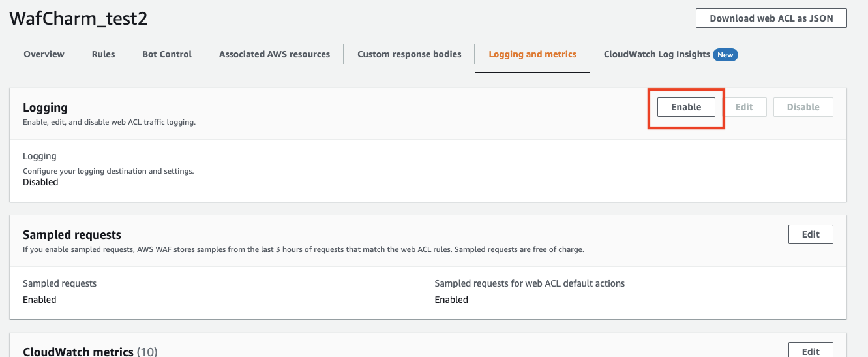Click 'Sampled requests for web ACL default actions' label
Image resolution: width=868 pixels, height=357 pixels.
pos(530,283)
